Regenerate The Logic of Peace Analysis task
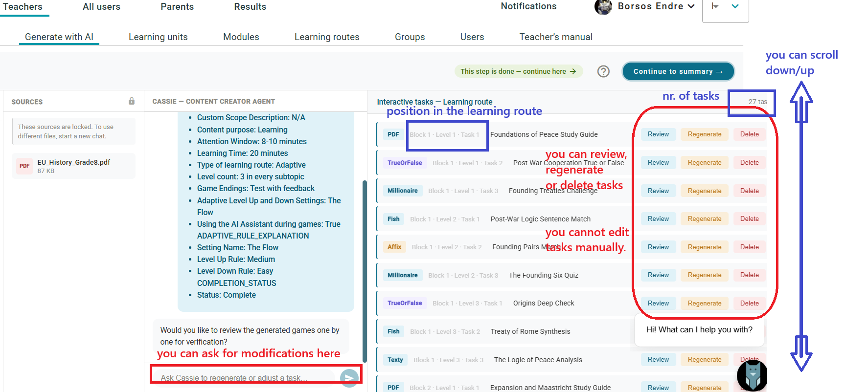The image size is (868, 392). (x=704, y=360)
